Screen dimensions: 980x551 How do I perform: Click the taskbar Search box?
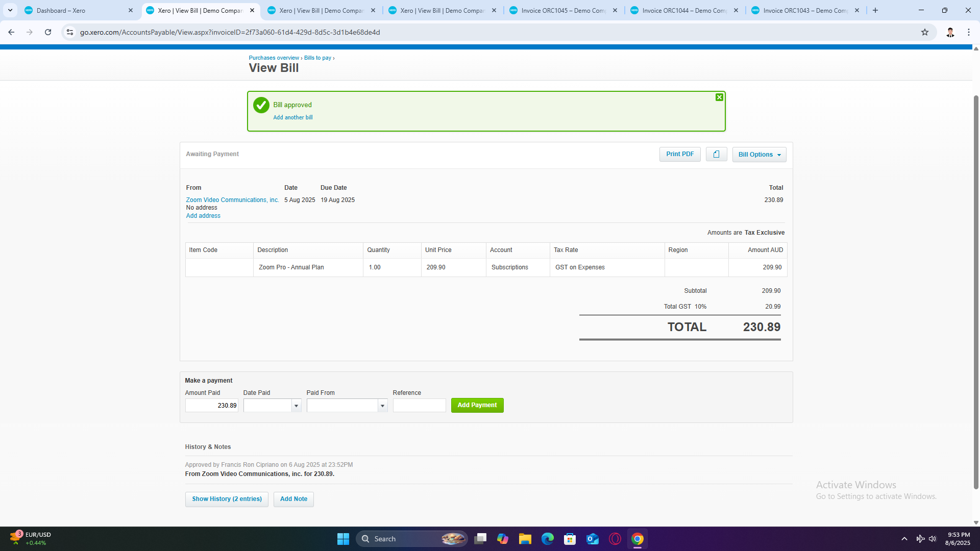point(411,539)
